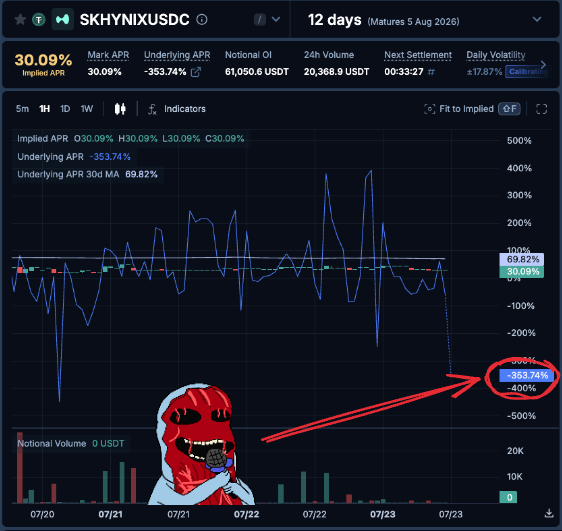Click the 30.09% green axis tag

(522, 272)
